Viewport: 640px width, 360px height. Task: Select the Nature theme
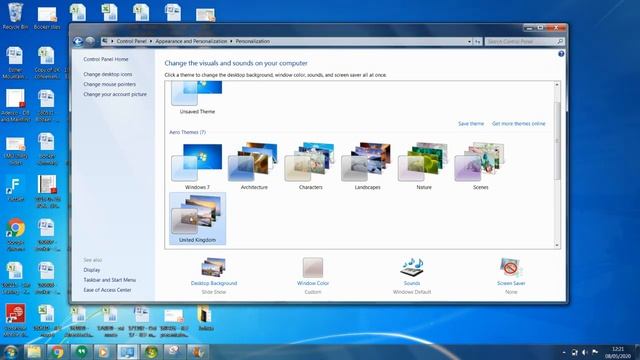424,166
